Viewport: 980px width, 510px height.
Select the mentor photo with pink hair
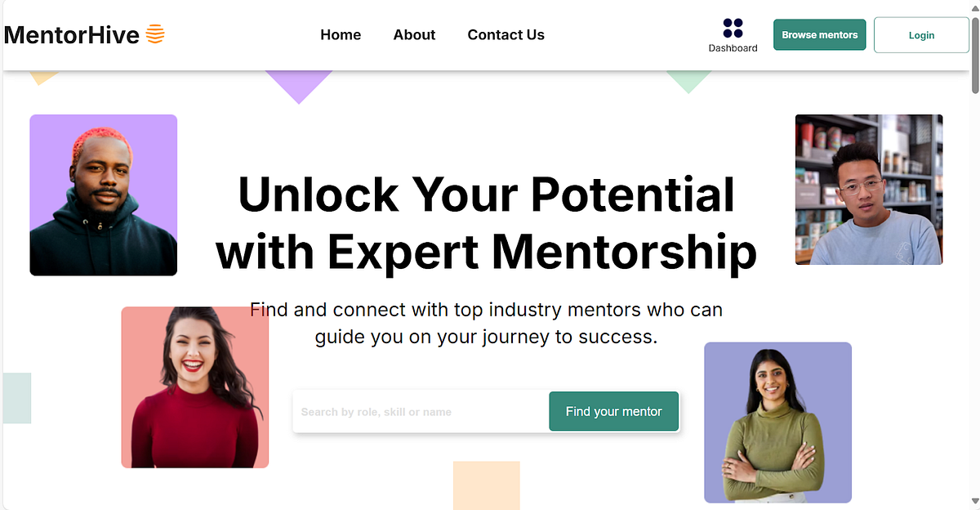(103, 195)
